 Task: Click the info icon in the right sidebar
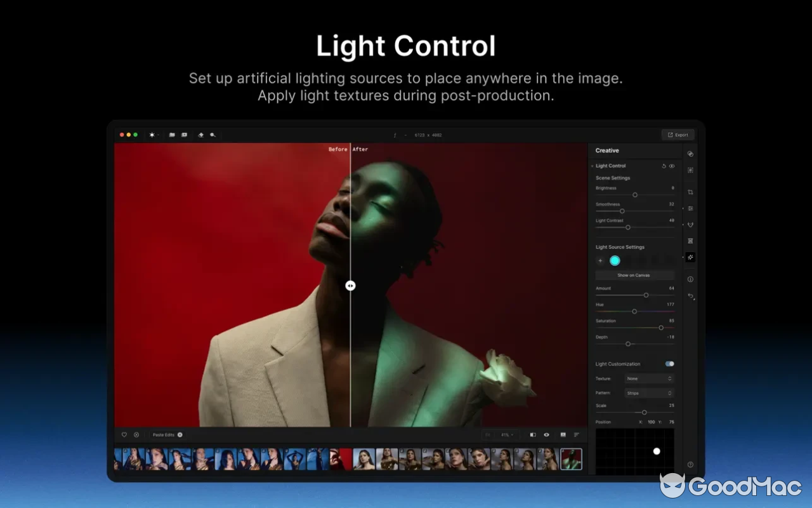(690, 279)
